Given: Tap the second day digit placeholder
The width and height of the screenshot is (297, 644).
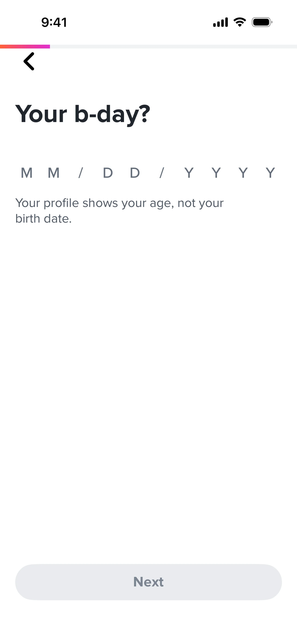Looking at the screenshot, I should click(135, 173).
